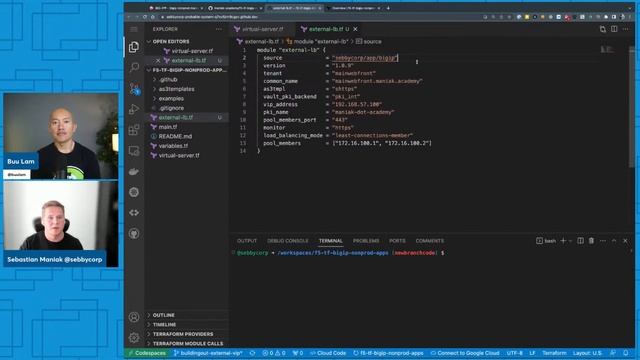Click the notifications bell in status bar

click(626, 353)
